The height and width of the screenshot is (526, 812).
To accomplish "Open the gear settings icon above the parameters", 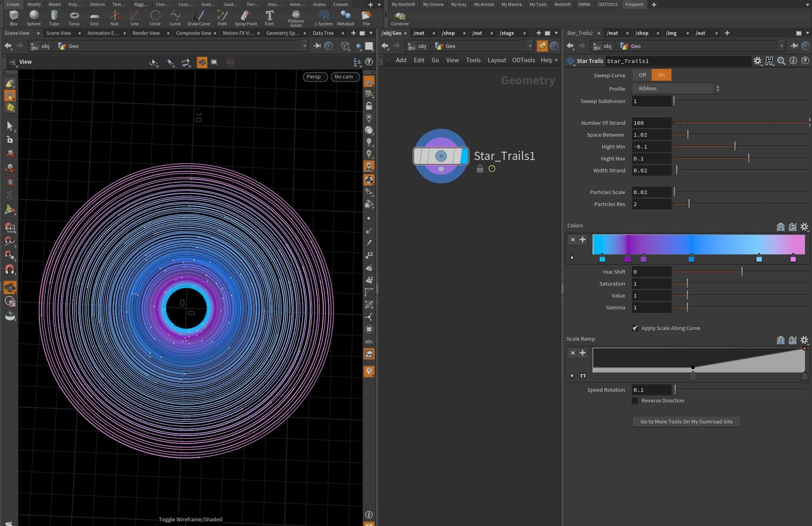I will [758, 61].
